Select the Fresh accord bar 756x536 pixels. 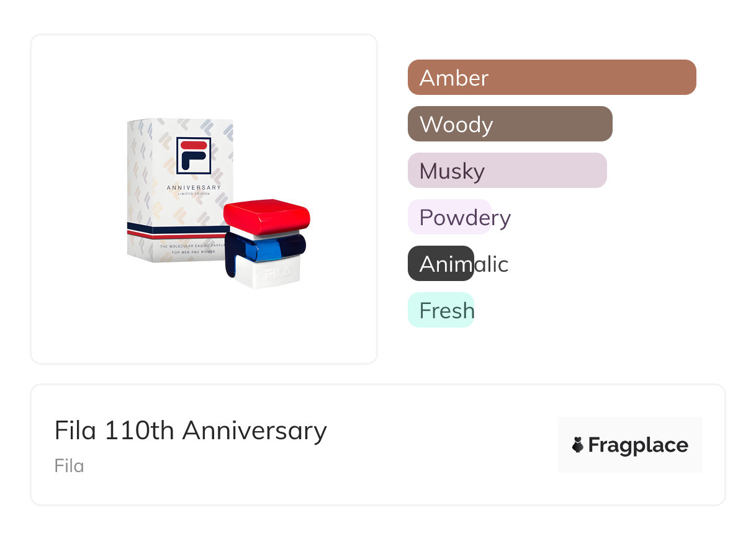(441, 310)
